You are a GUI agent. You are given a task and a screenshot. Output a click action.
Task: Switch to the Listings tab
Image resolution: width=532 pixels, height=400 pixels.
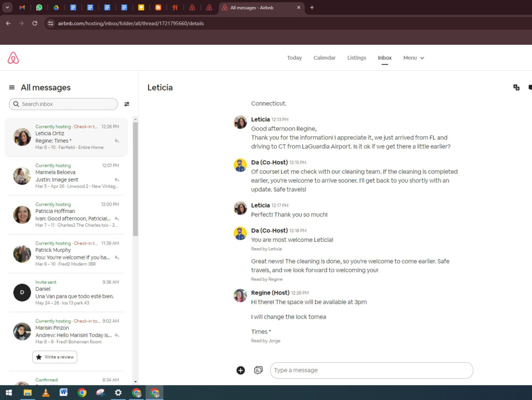tap(356, 58)
